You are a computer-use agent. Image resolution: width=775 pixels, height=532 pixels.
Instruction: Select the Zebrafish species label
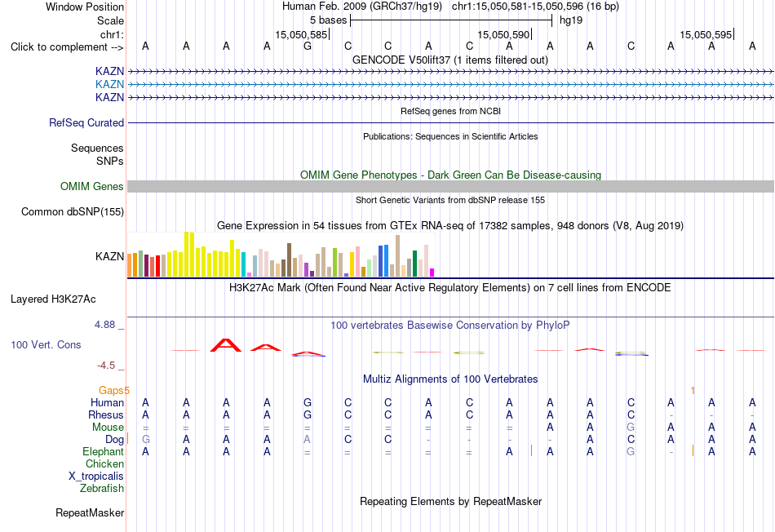(102, 488)
